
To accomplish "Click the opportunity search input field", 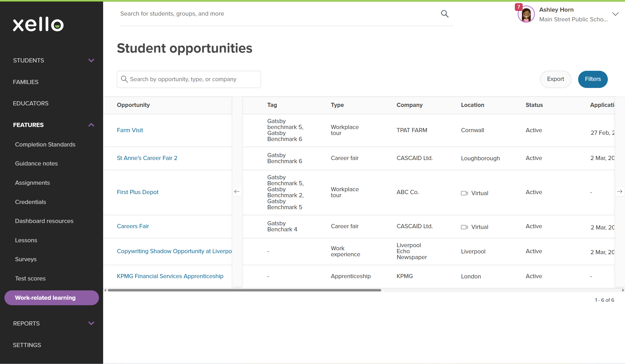I will pyautogui.click(x=193, y=79).
